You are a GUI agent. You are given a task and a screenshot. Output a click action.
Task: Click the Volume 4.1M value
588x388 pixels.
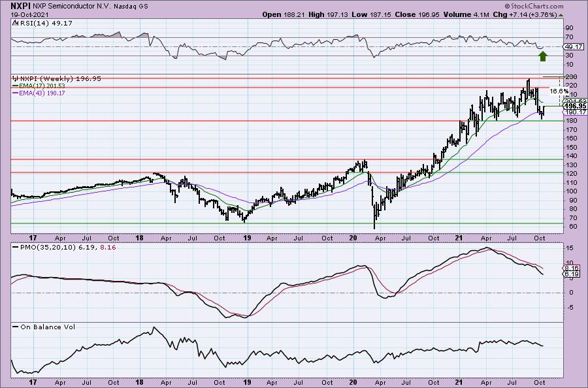coord(466,14)
